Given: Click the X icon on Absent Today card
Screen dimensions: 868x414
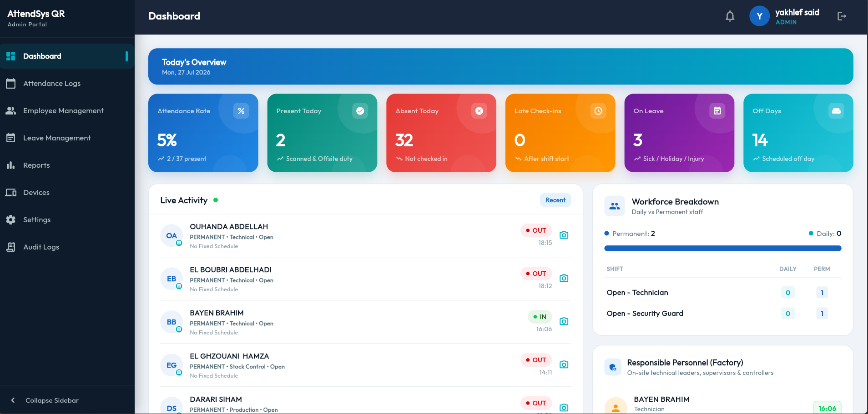Looking at the screenshot, I should point(479,111).
